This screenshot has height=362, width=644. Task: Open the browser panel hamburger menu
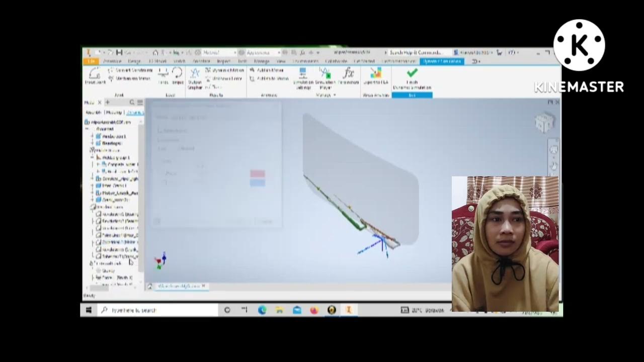click(x=140, y=102)
